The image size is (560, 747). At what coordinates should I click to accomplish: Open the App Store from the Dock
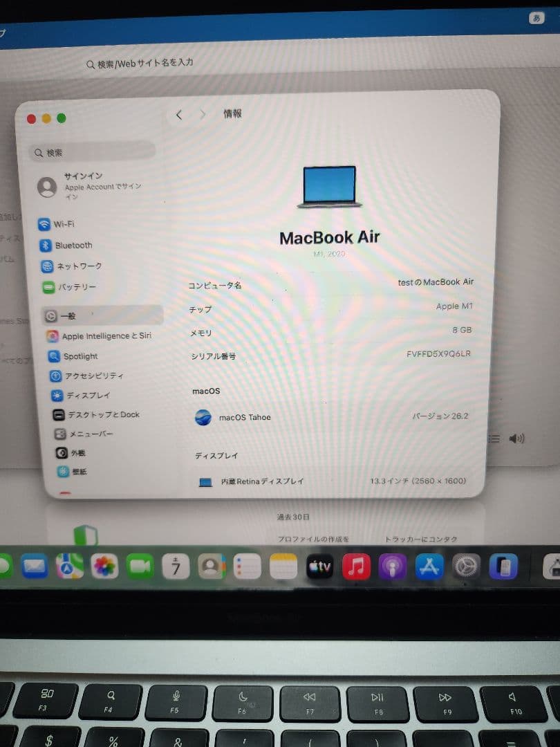click(429, 567)
